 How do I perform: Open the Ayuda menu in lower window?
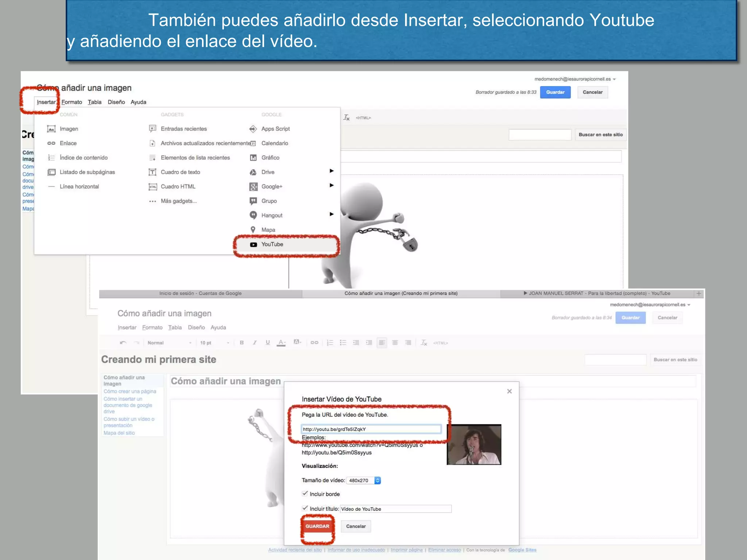pyautogui.click(x=218, y=327)
